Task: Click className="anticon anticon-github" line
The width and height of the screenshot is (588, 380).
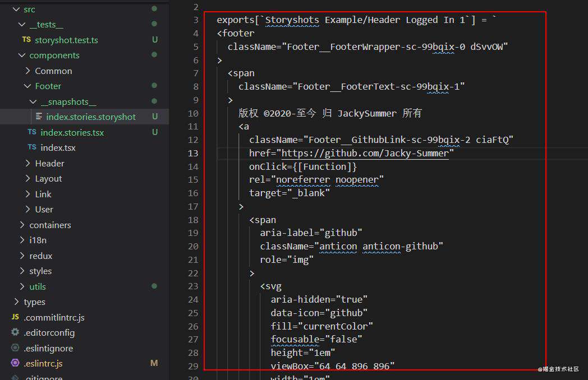Action: point(352,246)
